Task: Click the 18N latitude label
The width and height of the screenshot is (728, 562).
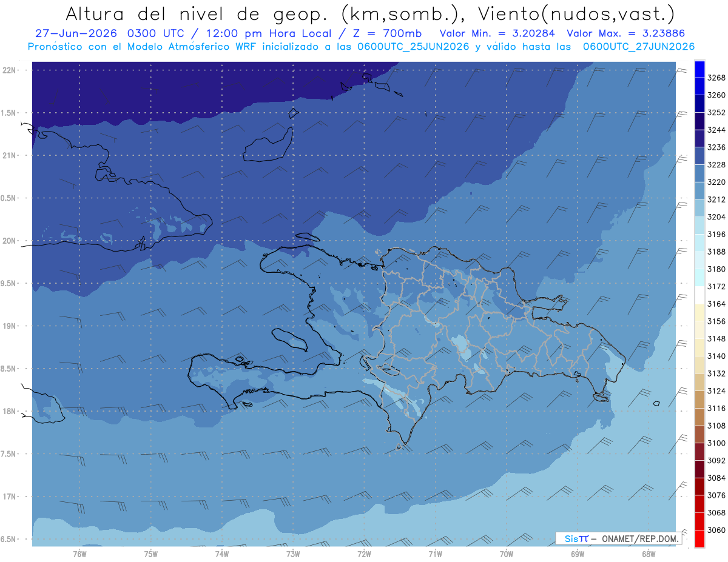Action: coord(10,411)
